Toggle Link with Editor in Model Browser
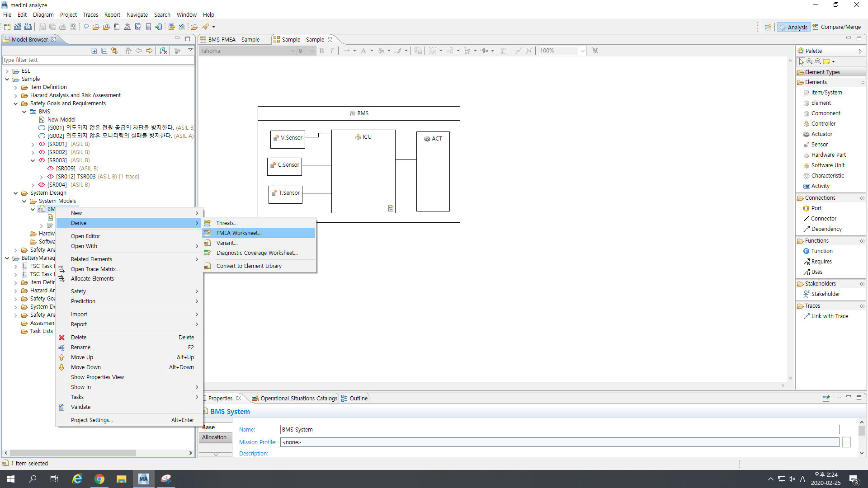 [114, 51]
